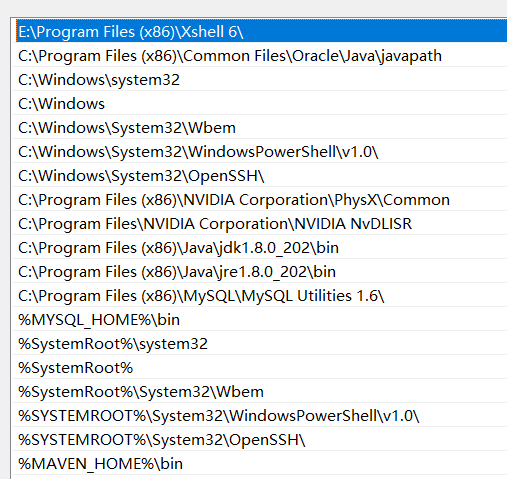Image resolution: width=507 pixels, height=479 pixels.
Task: Select the bare %SystemRoot% entry
Action: click(x=260, y=368)
